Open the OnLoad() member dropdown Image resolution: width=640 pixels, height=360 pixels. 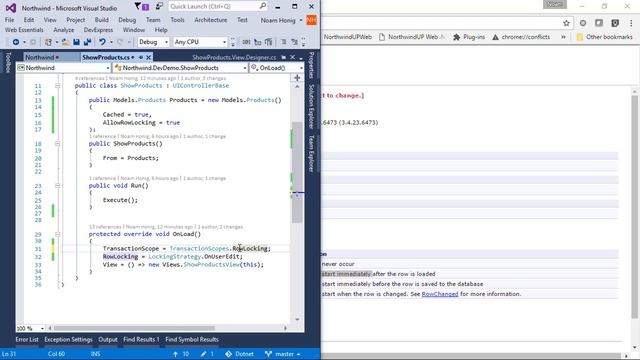click(277, 68)
